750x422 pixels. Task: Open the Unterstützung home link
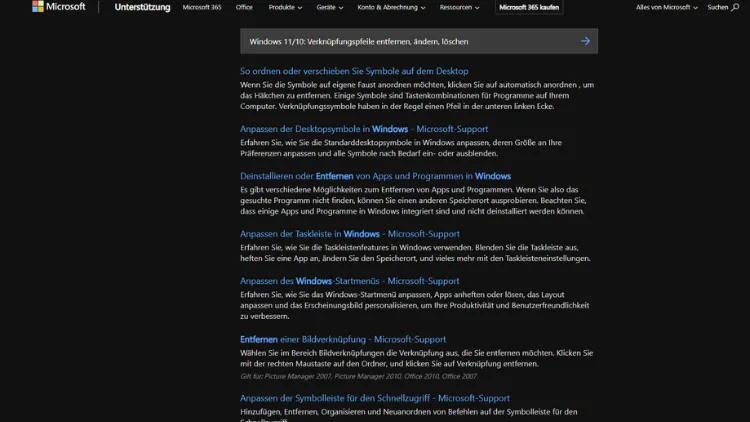142,7
